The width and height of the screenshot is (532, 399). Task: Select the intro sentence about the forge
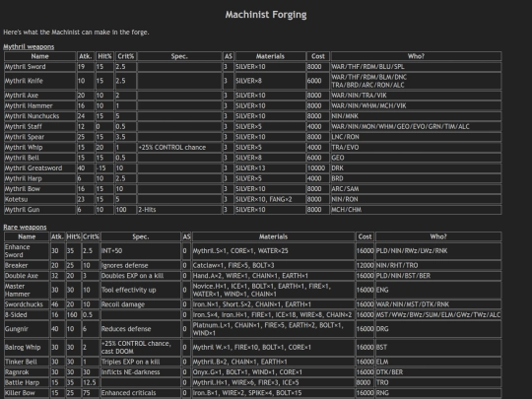76,33
